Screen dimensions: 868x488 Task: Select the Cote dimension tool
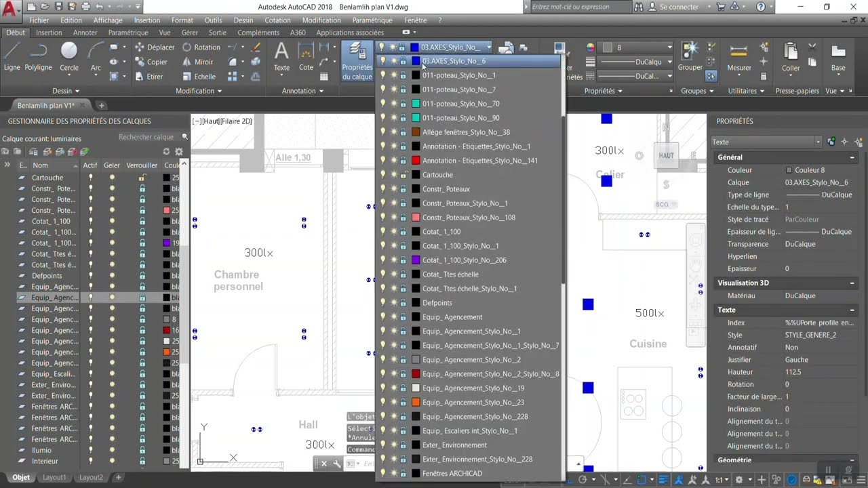point(306,57)
